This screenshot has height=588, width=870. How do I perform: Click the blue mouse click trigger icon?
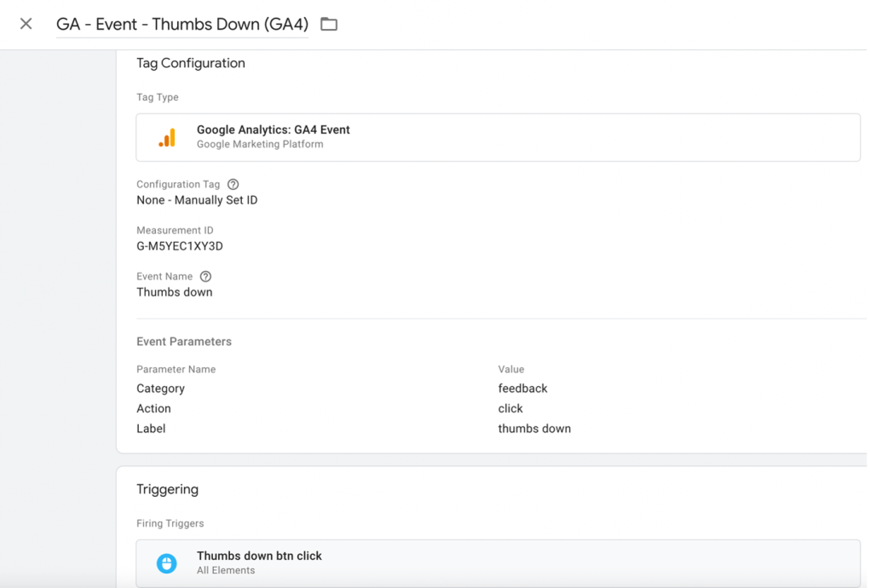point(166,563)
